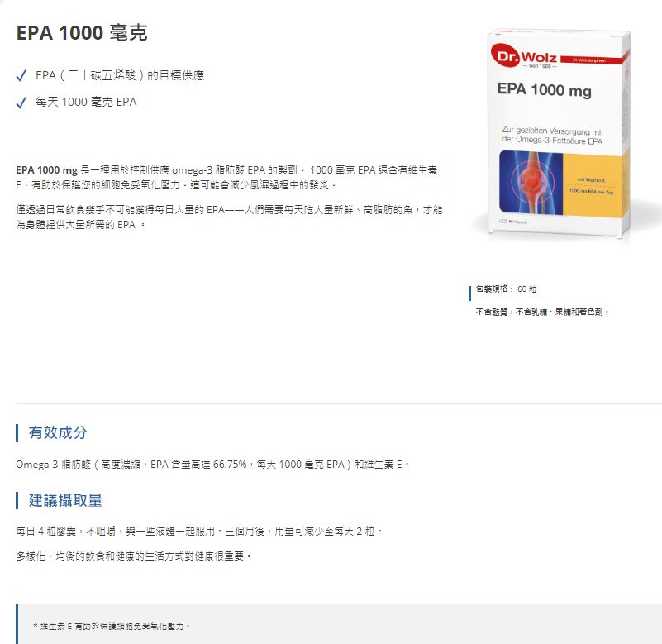Click the bold EPA 1000 mg paragraph text

pyautogui.click(x=47, y=170)
